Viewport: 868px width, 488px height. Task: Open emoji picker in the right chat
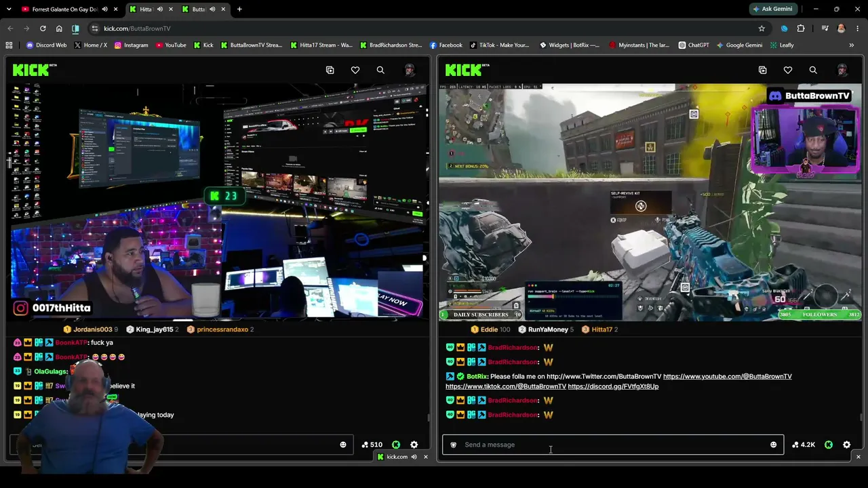[773, 445]
